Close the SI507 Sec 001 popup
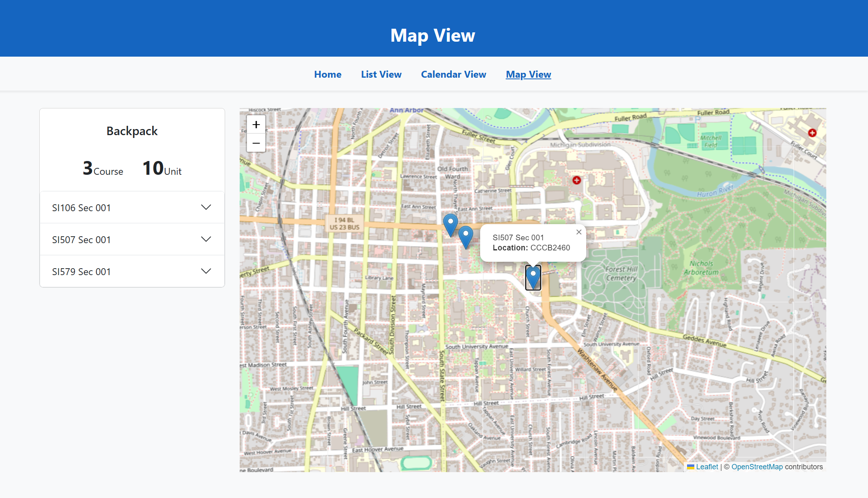The height and width of the screenshot is (498, 868). pos(579,232)
